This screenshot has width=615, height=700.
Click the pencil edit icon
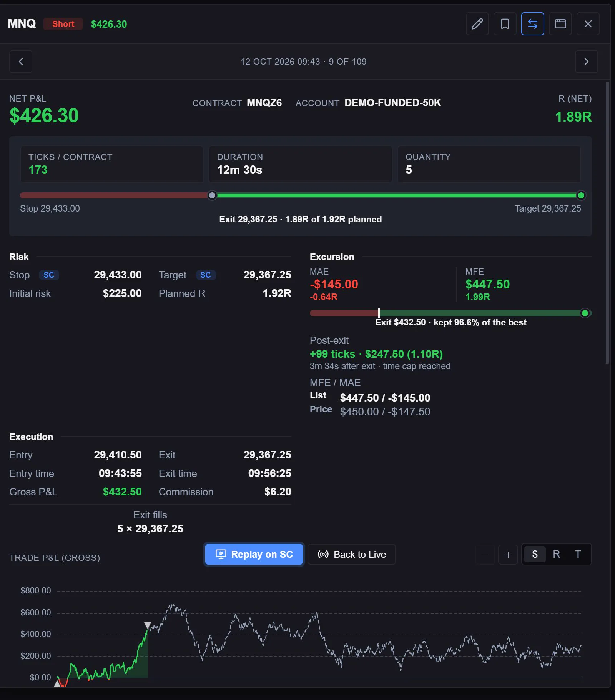[x=477, y=24]
